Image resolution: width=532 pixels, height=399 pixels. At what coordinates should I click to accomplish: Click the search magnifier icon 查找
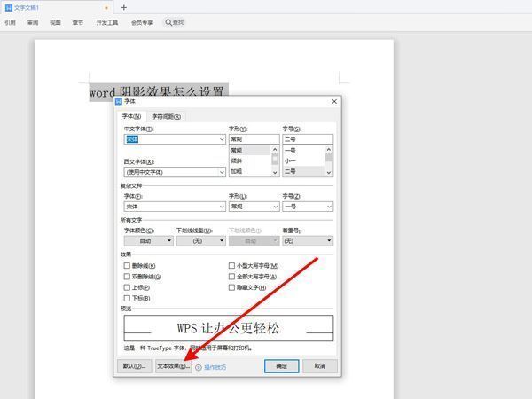point(168,22)
